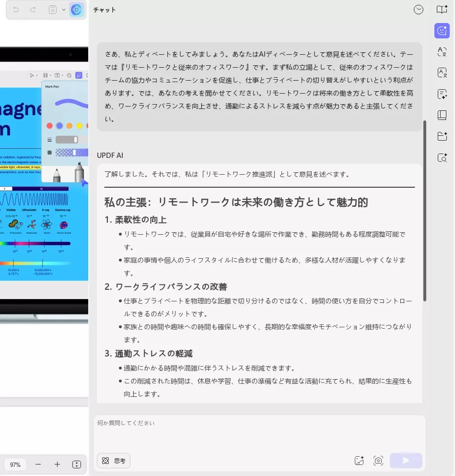Click the bullet starting 家族との時間や趣味

point(266,333)
